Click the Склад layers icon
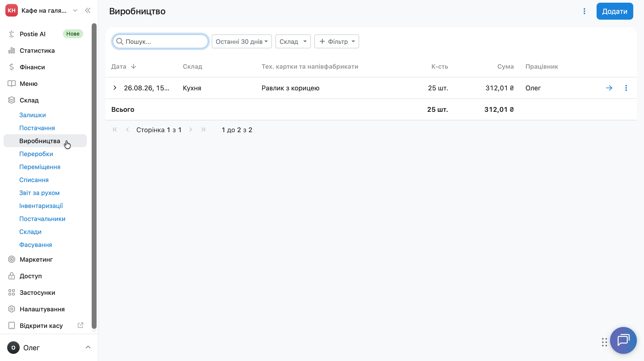644x361 pixels. 11,100
